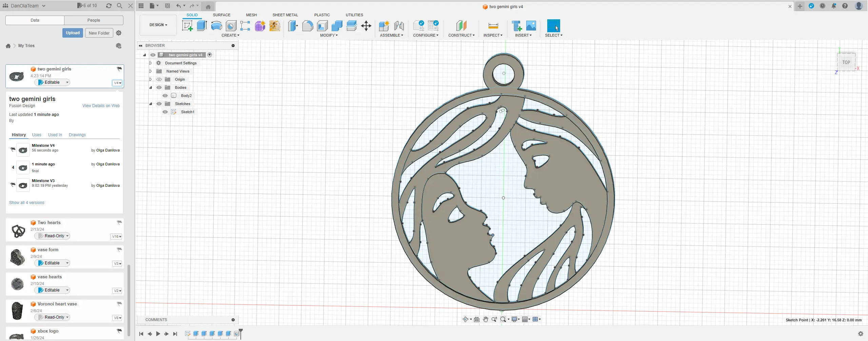Select the Fillet tool
Viewport: 868px width, 341px height.
click(x=308, y=26)
